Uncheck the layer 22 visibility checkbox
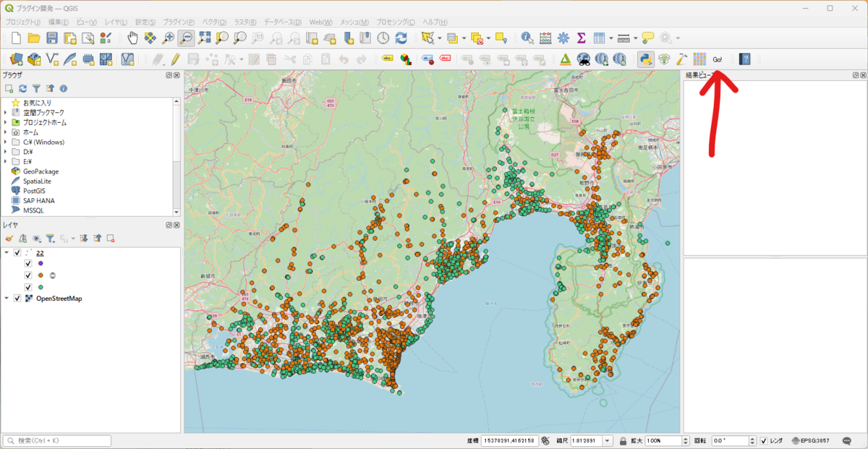Image resolution: width=868 pixels, height=449 pixels. [17, 252]
